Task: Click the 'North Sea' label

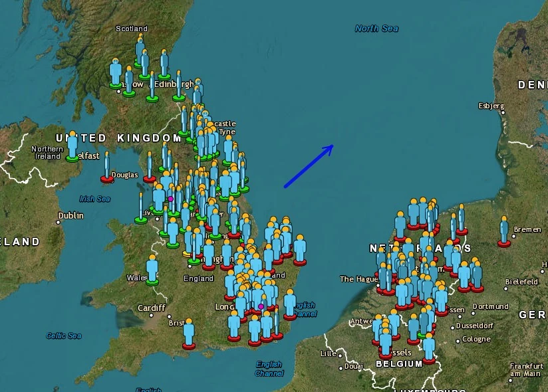Action: tap(376, 29)
